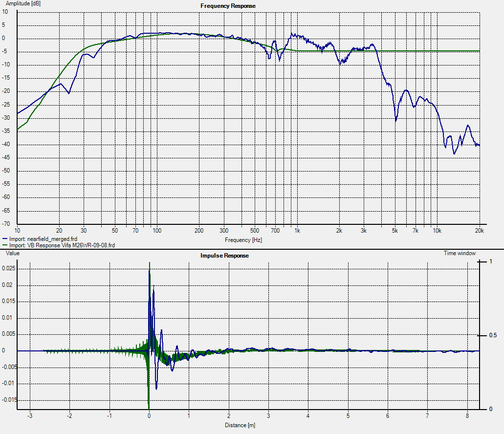The image size is (504, 434).
Task: Click the 2k frequency tick label
Action: (339, 231)
